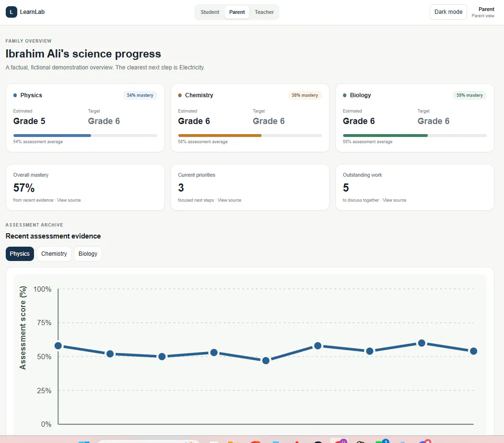This screenshot has height=443, width=504.
Task: Switch to the Student view tab
Action: click(x=210, y=12)
